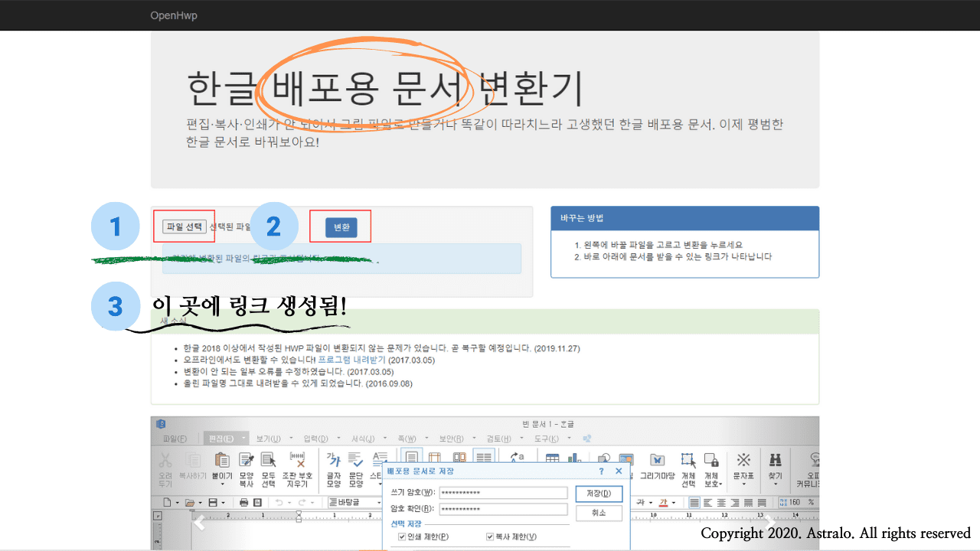The image size is (980, 551).
Task: Click the 쓰기 암호(W) password field
Action: click(503, 492)
